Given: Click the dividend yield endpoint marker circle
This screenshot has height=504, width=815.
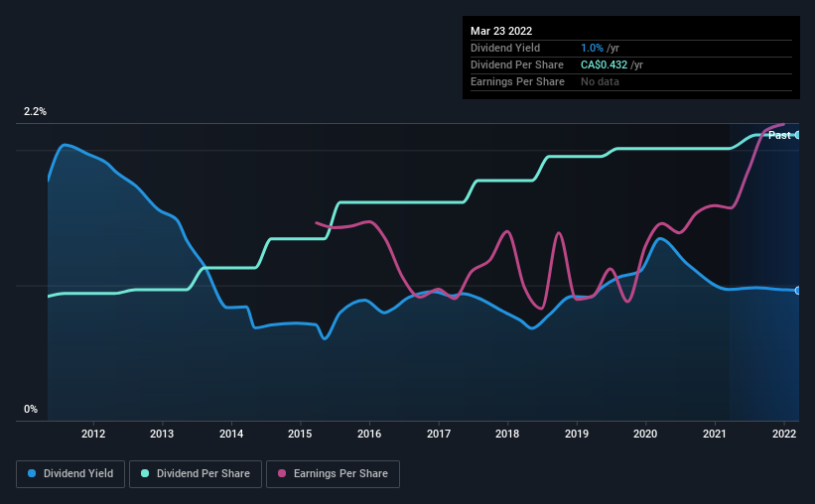Looking at the screenshot, I should pyautogui.click(x=798, y=291).
